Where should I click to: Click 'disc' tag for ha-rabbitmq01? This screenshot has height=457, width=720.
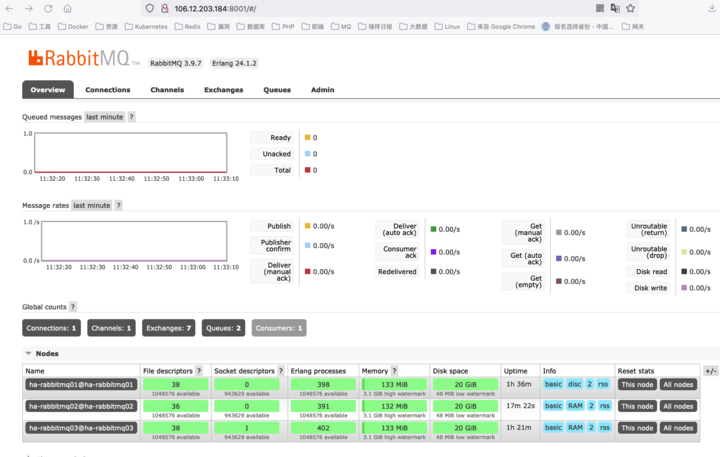(574, 384)
